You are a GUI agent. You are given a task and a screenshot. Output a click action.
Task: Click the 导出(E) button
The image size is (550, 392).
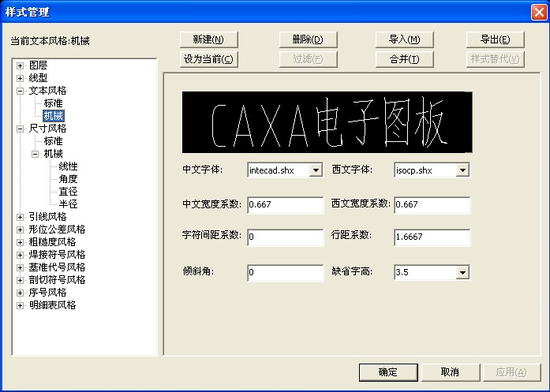496,39
